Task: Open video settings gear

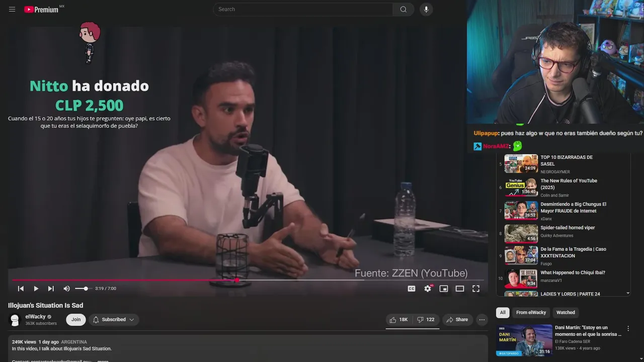Action: click(428, 289)
